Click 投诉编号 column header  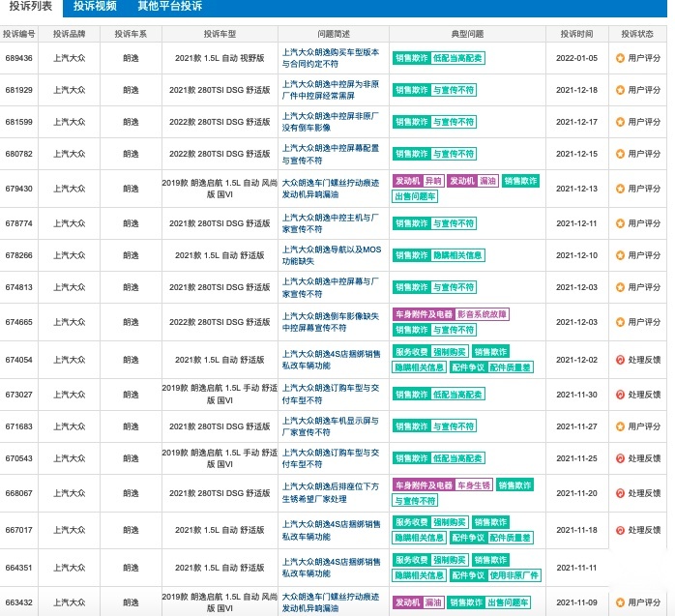(19, 34)
